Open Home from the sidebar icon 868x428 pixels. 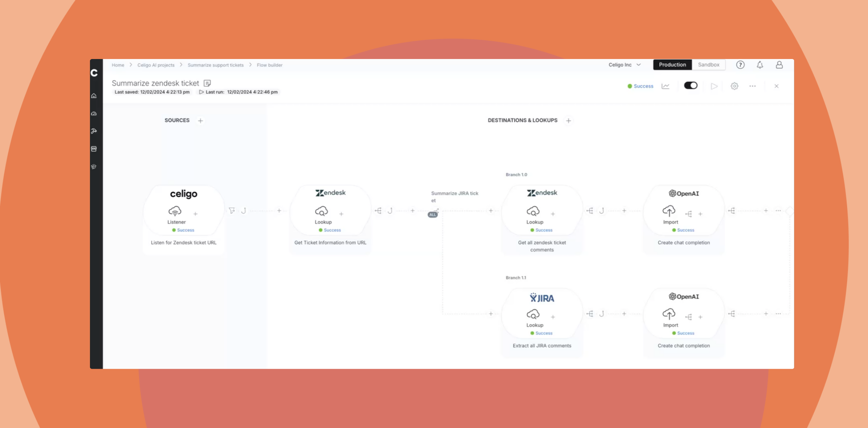click(94, 96)
